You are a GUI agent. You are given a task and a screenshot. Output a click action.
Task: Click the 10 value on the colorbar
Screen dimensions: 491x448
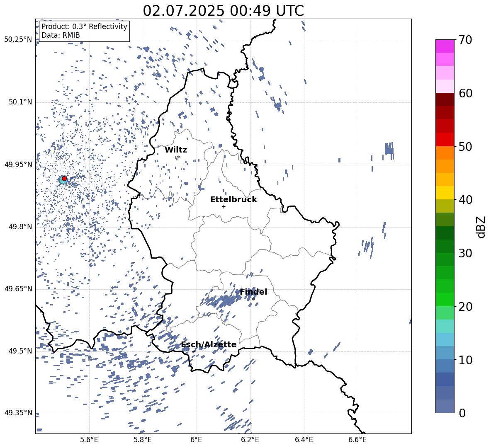click(x=465, y=360)
